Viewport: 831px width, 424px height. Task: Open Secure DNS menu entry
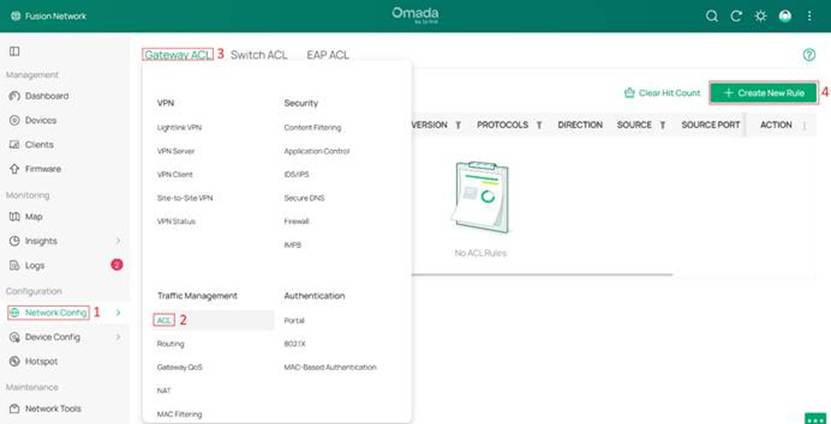304,198
